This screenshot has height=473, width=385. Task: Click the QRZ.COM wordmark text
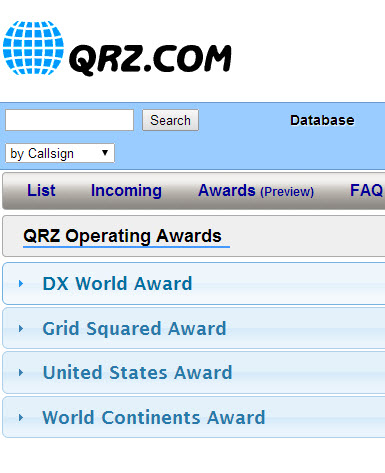point(150,59)
